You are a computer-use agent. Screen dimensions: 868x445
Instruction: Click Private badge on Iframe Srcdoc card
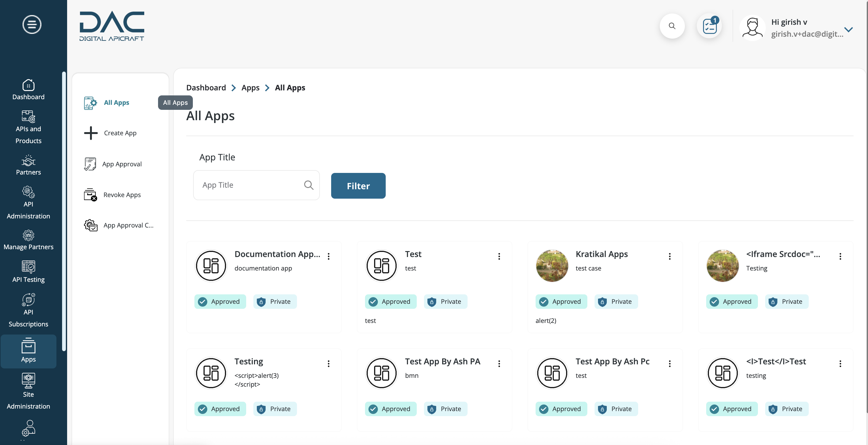[786, 301]
